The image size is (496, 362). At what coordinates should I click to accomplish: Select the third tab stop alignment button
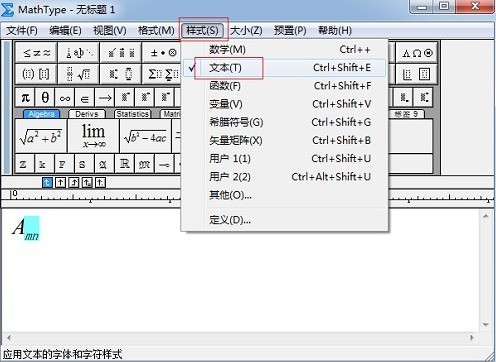point(74,182)
